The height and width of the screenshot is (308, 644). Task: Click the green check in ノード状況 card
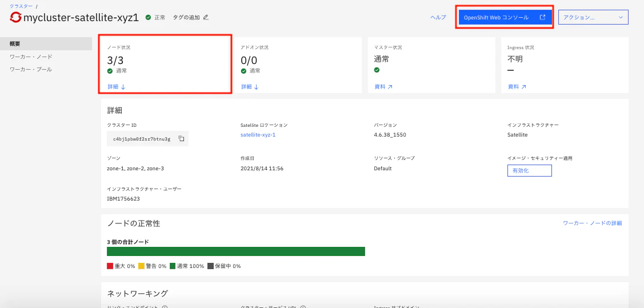[x=110, y=71]
